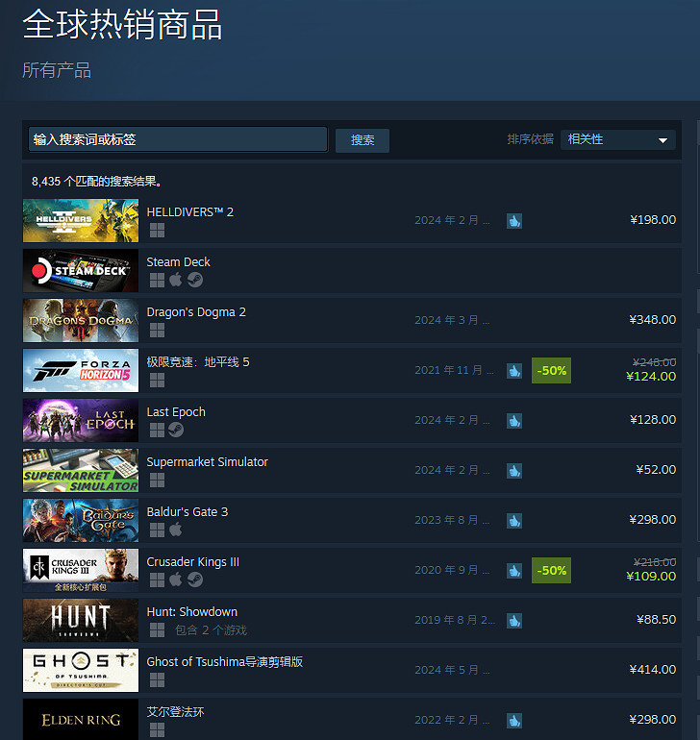Click the ¥52.00 price of Supermarket Simulator

click(x=656, y=470)
